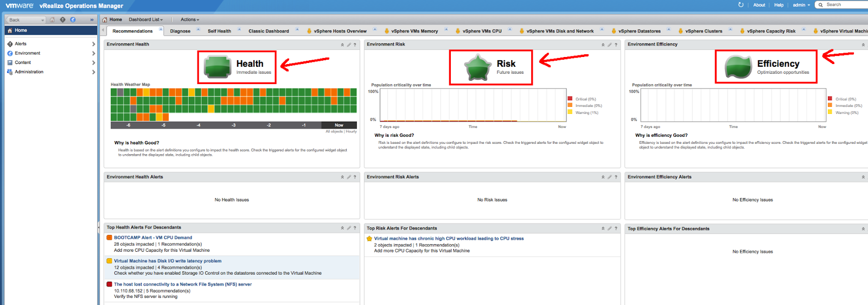Collapse the Top Health Alerts For Descendants widget
Image resolution: width=868 pixels, height=305 pixels.
click(342, 228)
